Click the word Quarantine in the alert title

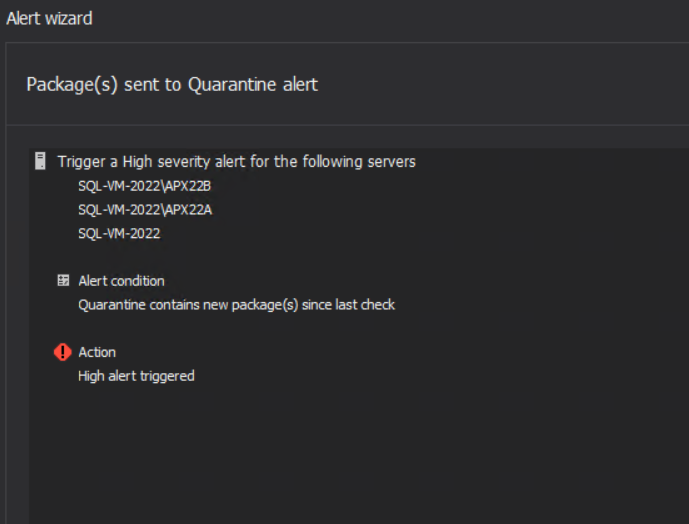pyautogui.click(x=232, y=84)
